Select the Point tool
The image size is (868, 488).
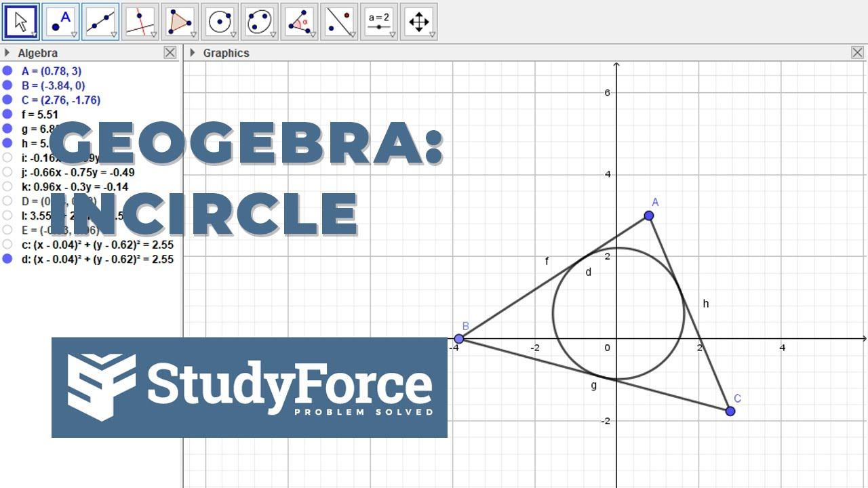[x=61, y=22]
